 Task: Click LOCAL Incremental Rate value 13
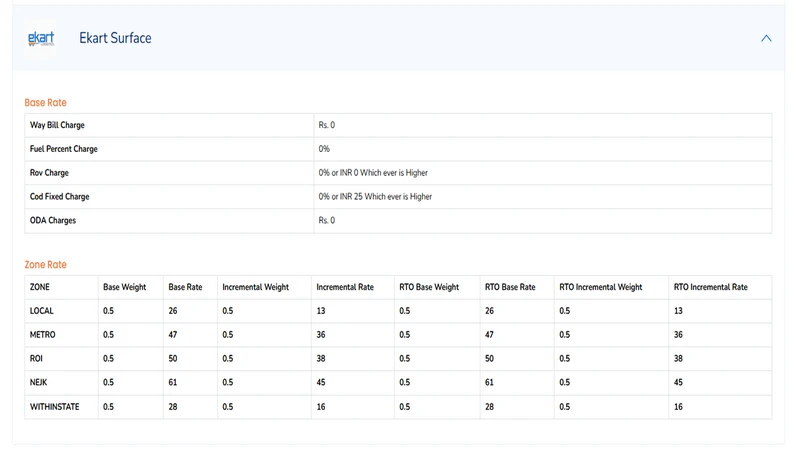point(321,311)
